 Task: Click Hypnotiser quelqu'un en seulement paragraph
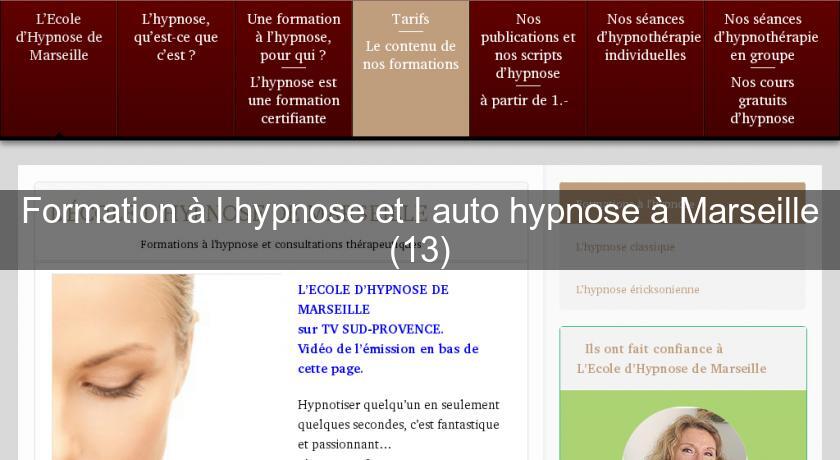coord(398,424)
